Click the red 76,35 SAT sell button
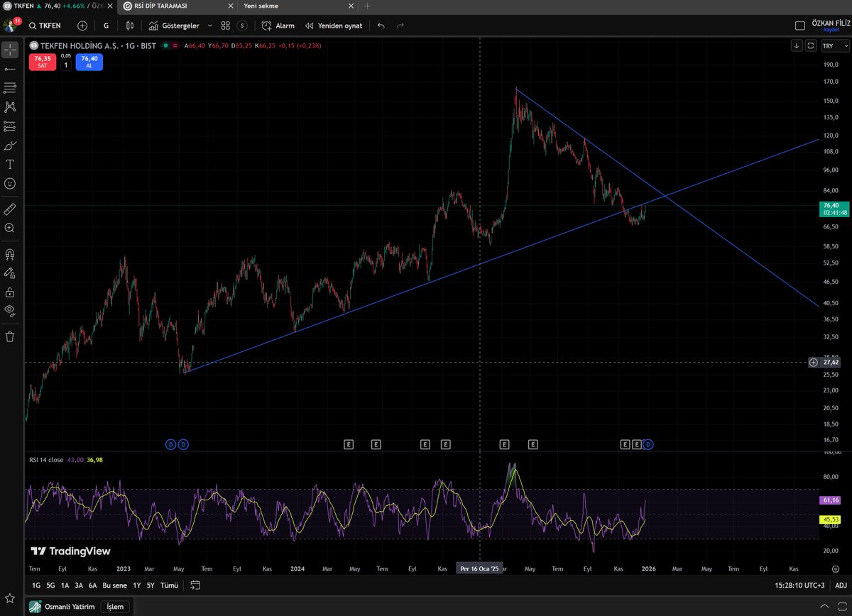This screenshot has width=852, height=616. click(43, 62)
